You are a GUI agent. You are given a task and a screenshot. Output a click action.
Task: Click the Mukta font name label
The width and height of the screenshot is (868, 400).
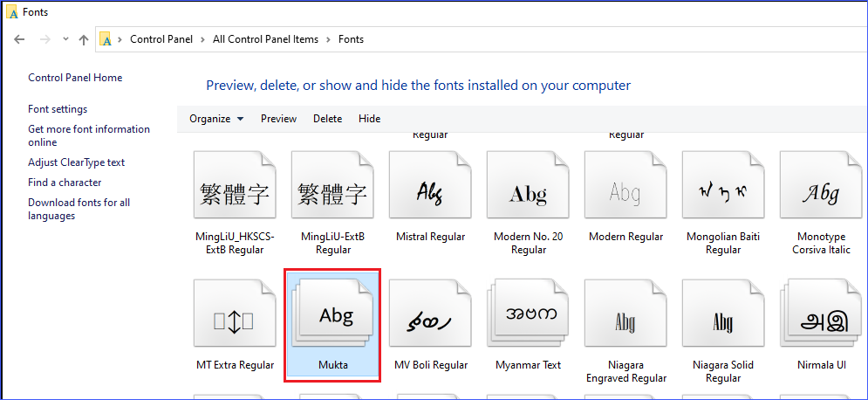tap(332, 365)
